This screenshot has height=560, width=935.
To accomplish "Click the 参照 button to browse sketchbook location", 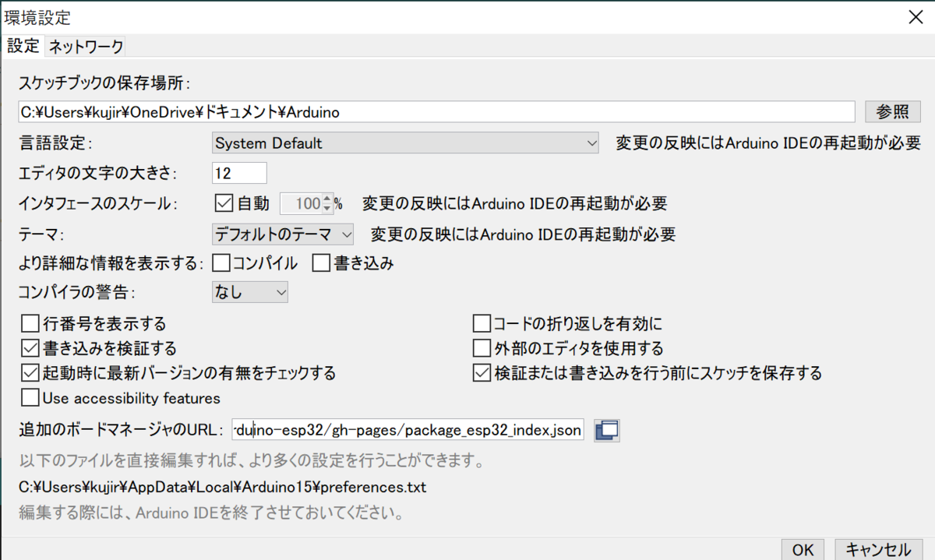I will tap(891, 111).
